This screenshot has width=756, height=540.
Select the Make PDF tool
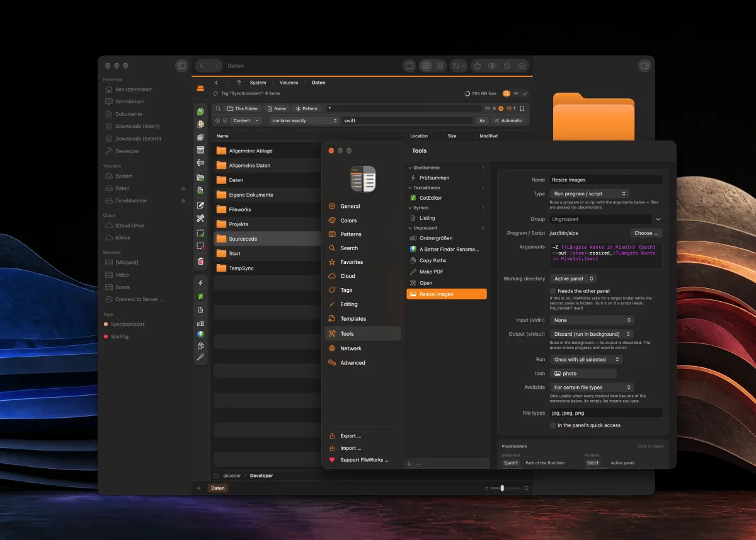pos(447,272)
